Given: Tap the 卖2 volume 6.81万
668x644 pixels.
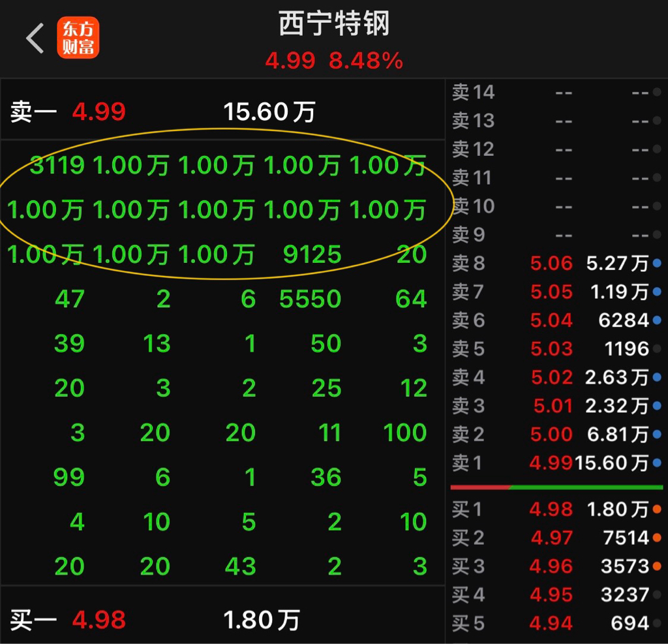Looking at the screenshot, I should (618, 435).
